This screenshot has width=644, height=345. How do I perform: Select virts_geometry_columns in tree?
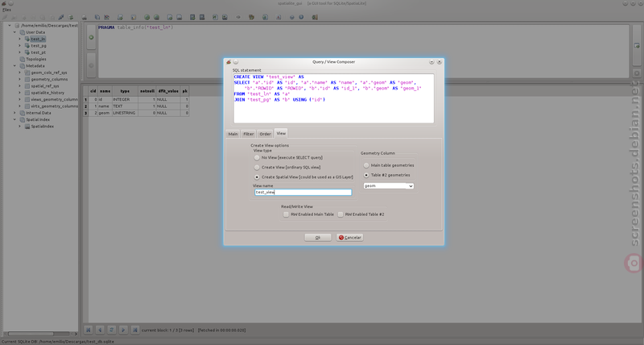click(x=54, y=106)
